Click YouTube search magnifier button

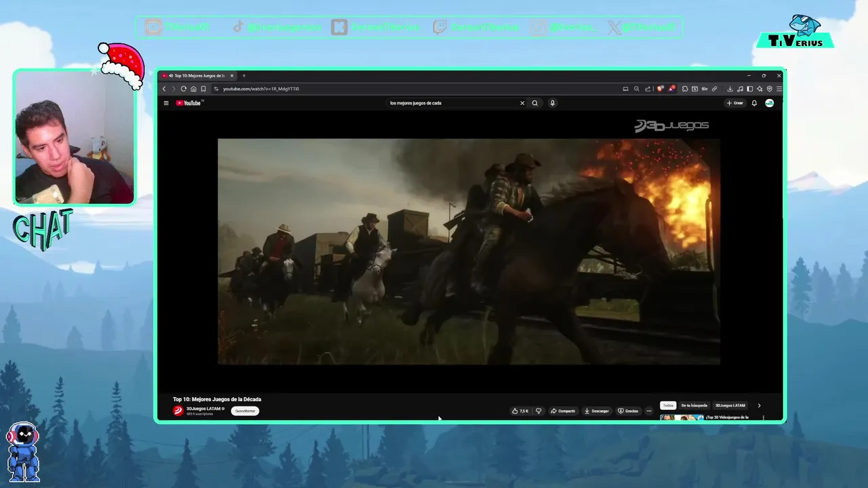pyautogui.click(x=535, y=103)
